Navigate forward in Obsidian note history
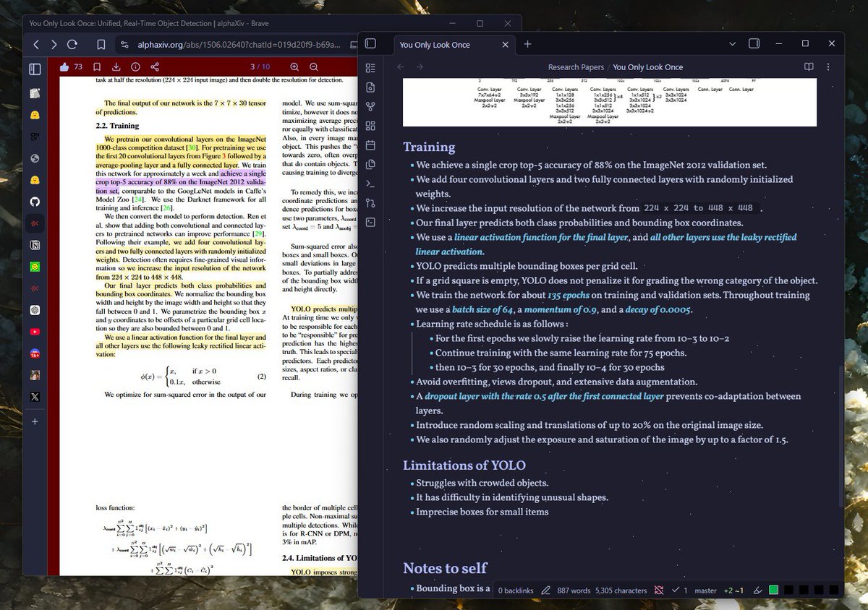The width and height of the screenshot is (868, 610). point(420,67)
